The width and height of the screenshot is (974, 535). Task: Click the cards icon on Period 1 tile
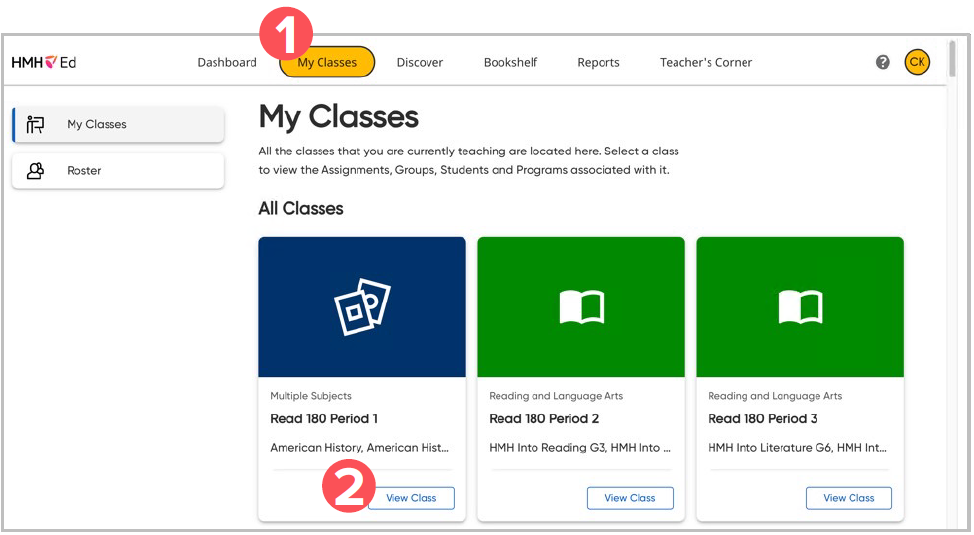coord(362,307)
